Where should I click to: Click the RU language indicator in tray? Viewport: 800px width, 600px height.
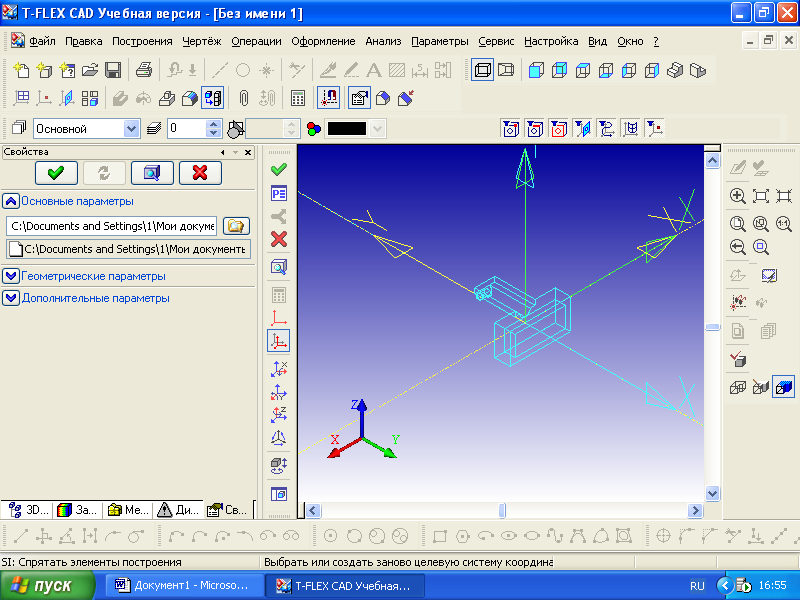697,586
